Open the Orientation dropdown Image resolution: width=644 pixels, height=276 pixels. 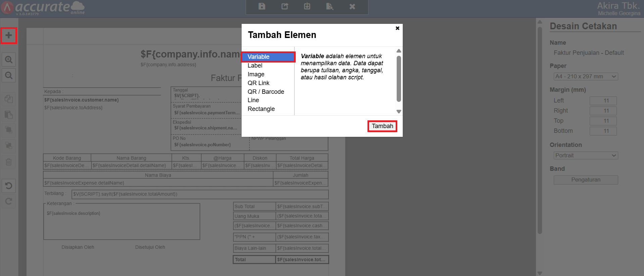tap(586, 156)
